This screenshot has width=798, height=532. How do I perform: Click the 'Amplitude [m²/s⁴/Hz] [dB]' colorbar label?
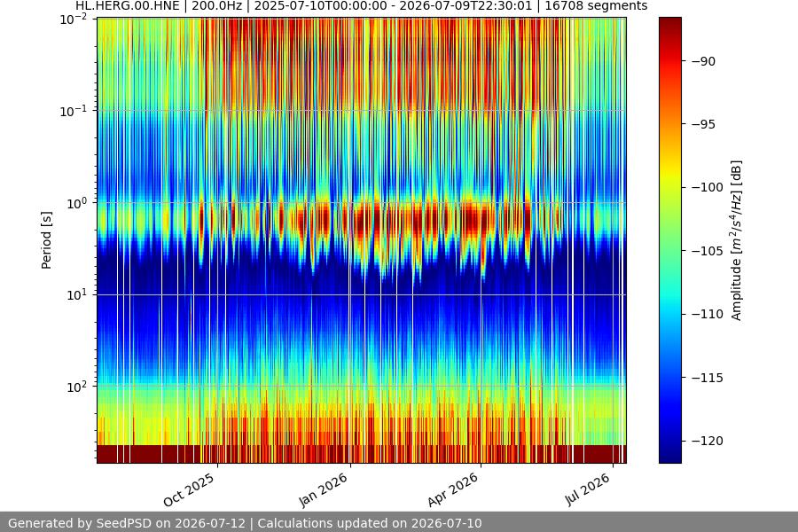point(737,240)
